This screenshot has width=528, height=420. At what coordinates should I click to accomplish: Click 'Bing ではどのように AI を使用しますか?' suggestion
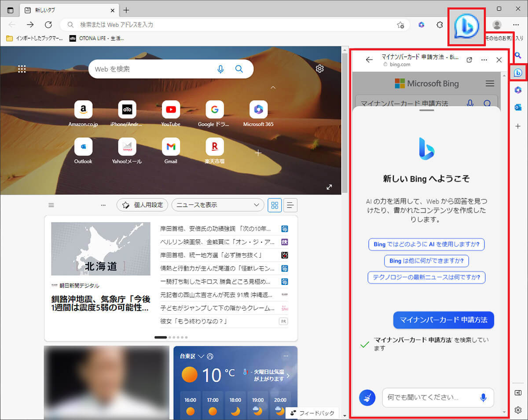(x=426, y=244)
